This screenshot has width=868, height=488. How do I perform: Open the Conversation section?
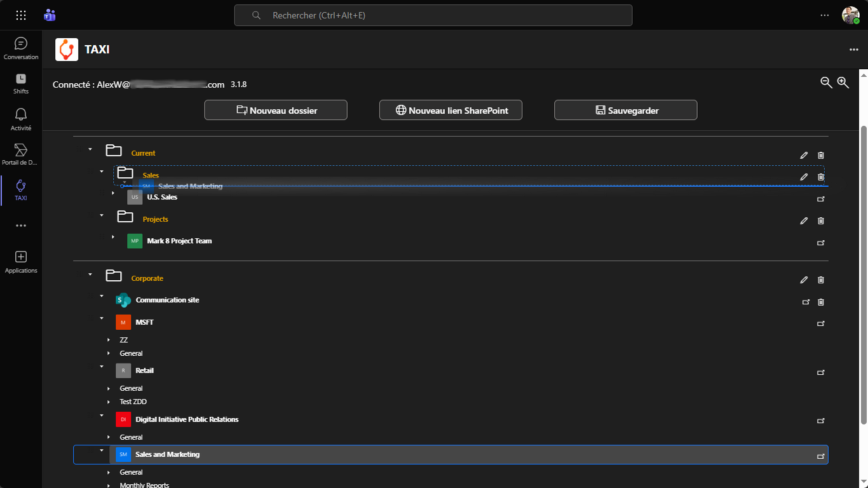pyautogui.click(x=21, y=48)
